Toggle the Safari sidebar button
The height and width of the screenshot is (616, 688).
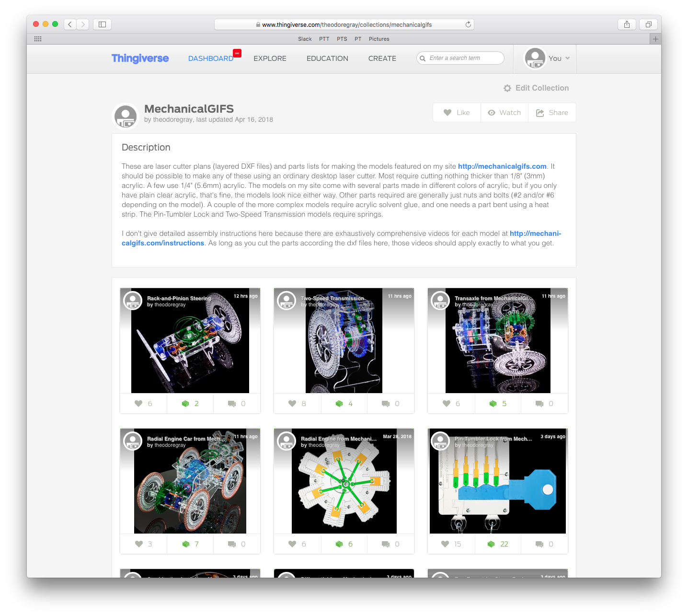(102, 24)
